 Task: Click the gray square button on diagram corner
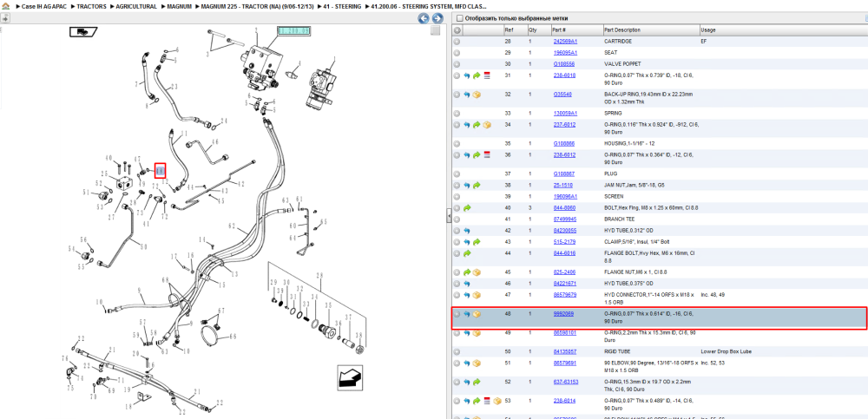coord(436,30)
